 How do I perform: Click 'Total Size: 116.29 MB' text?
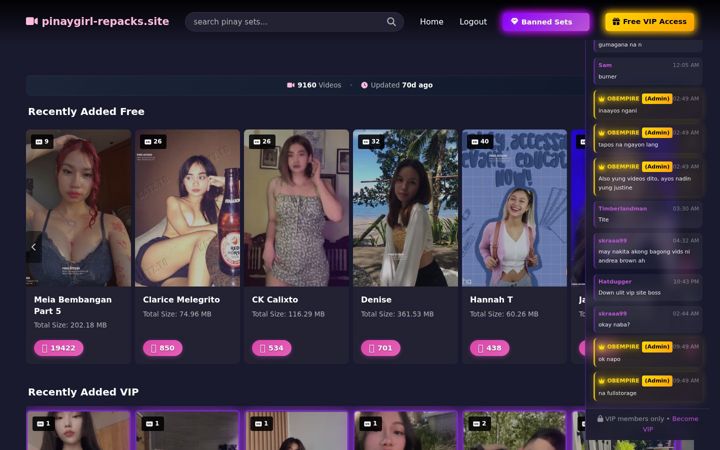coord(288,314)
